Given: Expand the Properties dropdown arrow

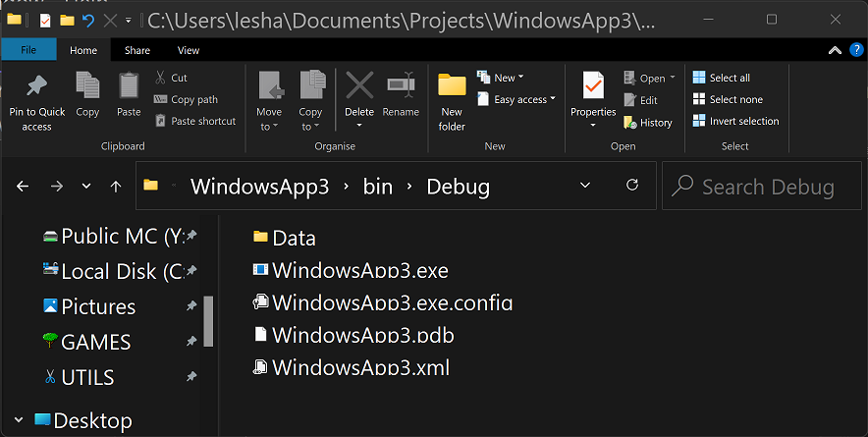Looking at the screenshot, I should 593,125.
